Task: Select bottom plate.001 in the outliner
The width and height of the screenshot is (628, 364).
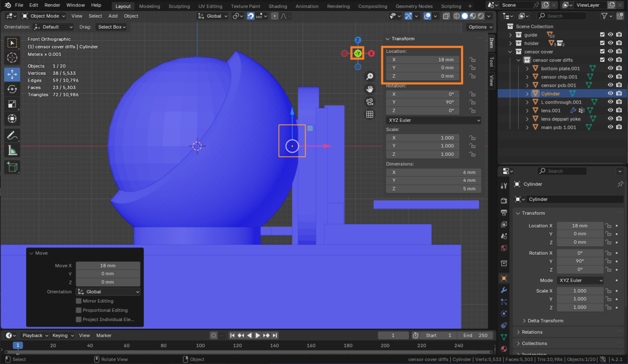Action: [560, 69]
